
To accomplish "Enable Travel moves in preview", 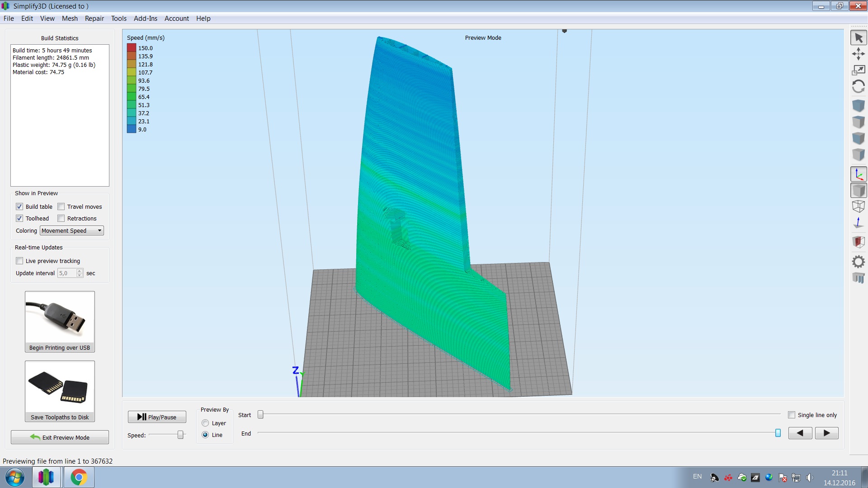I will tap(61, 207).
